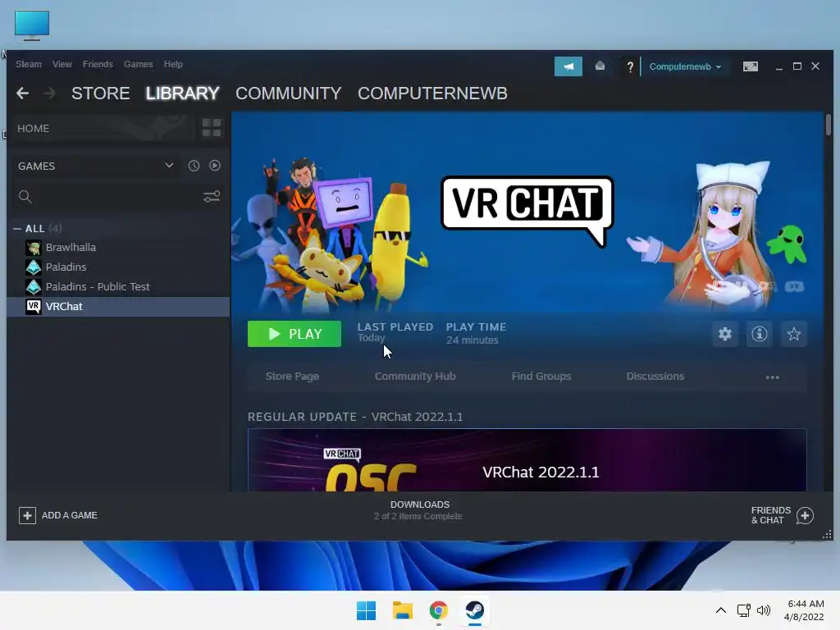This screenshot has width=840, height=630.
Task: Click the green PLAY button
Action: coord(294,334)
